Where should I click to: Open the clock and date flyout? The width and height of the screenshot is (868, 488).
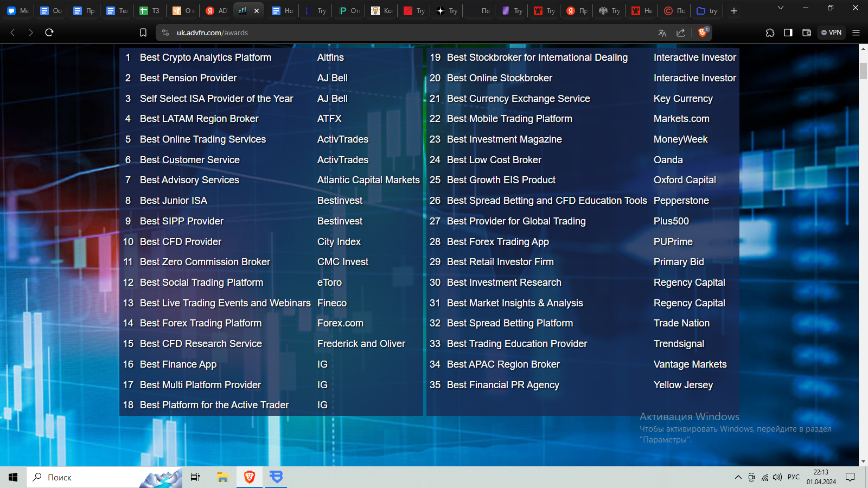(x=821, y=477)
